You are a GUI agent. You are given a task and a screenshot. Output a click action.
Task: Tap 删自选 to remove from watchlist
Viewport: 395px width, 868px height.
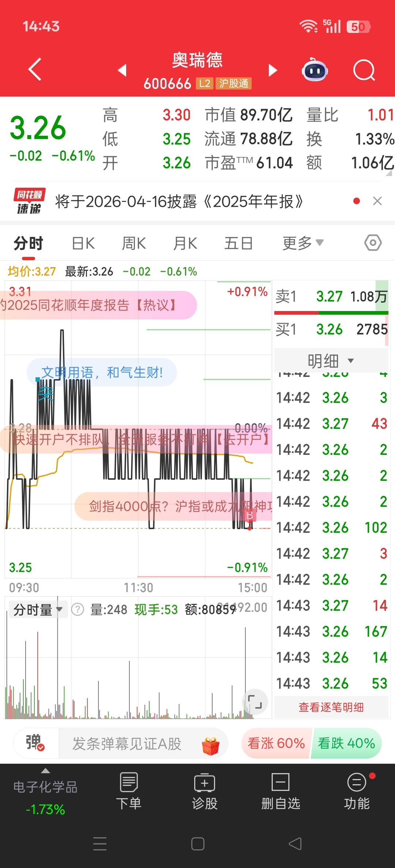pos(281,791)
